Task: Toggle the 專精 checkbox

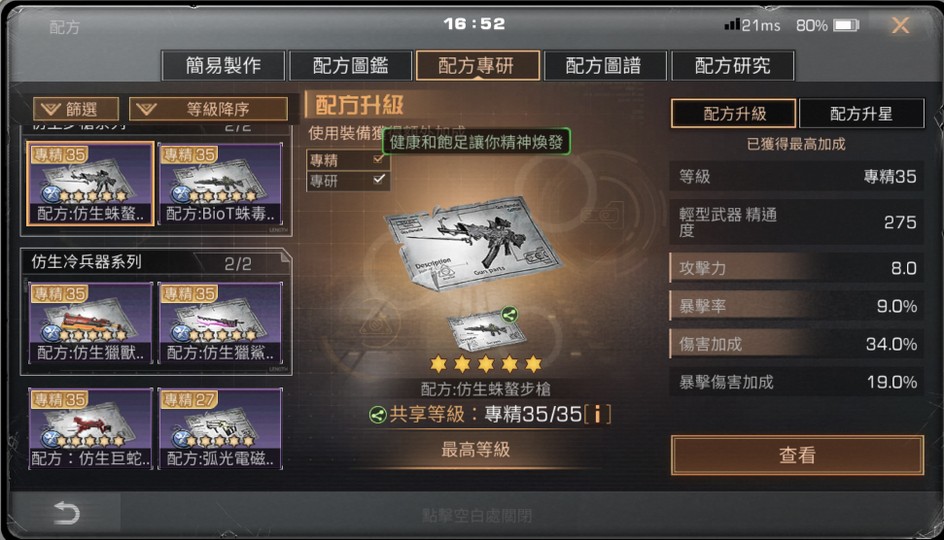Action: click(378, 160)
